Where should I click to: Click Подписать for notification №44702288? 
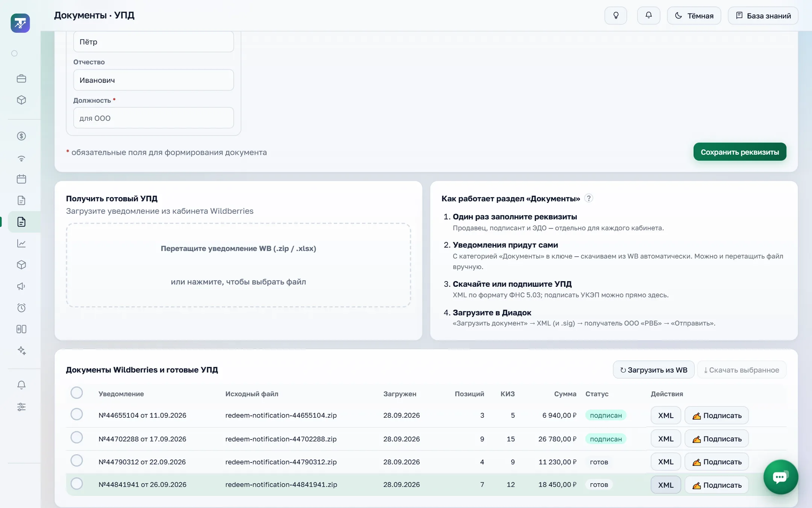(717, 439)
